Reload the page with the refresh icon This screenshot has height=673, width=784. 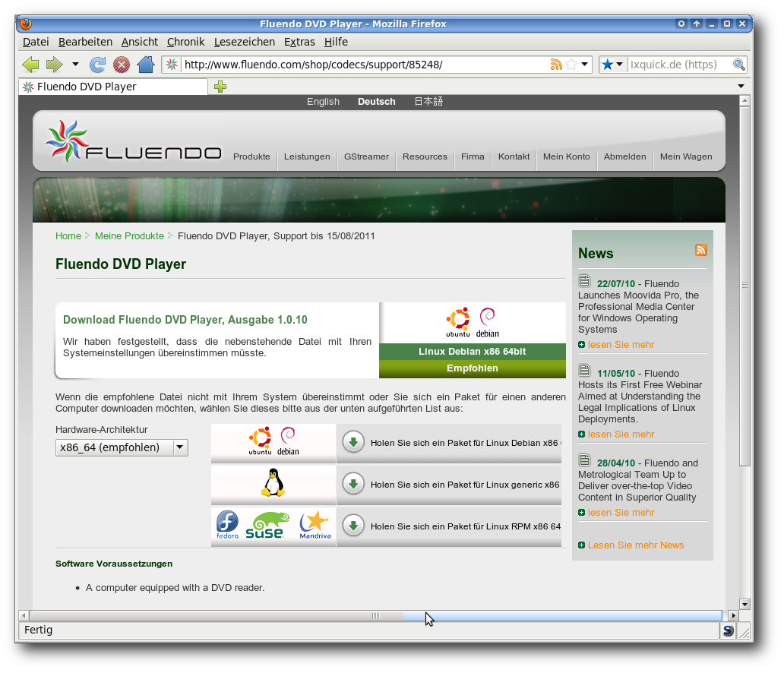point(97,65)
